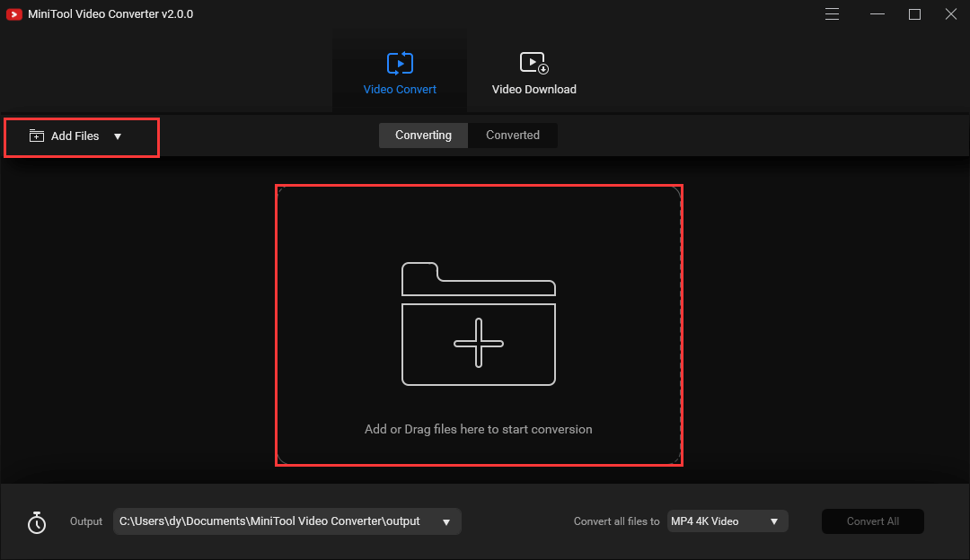This screenshot has width=970, height=560.
Task: Open the Video Convert tab
Action: 400,73
